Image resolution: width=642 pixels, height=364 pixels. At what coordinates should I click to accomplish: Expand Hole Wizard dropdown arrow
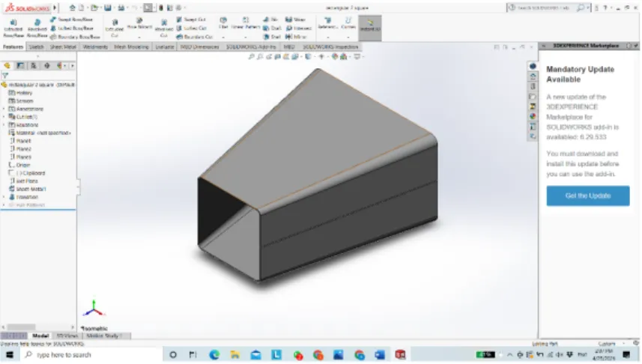[x=139, y=37]
